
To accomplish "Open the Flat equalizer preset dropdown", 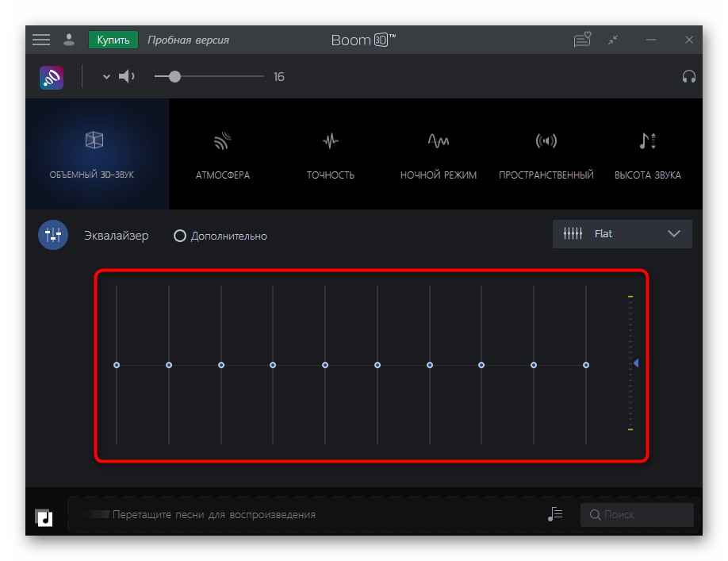I will [623, 233].
